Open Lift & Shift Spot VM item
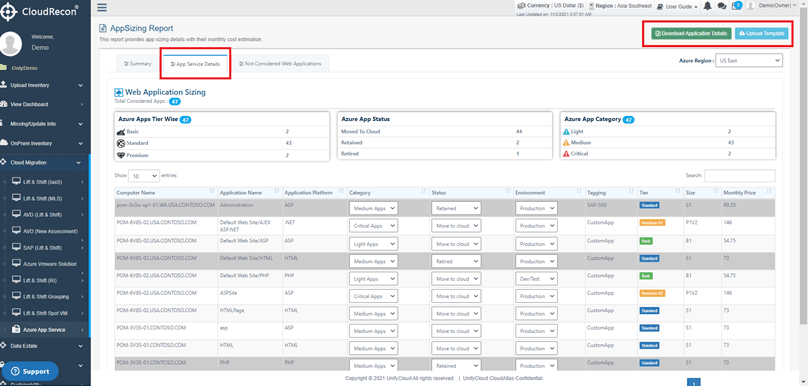 coord(47,313)
